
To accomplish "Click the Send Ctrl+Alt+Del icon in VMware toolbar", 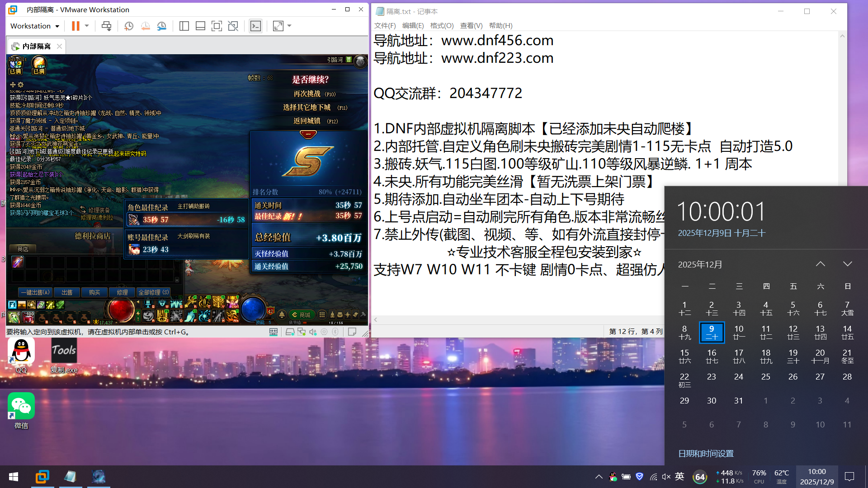I will coord(107,26).
